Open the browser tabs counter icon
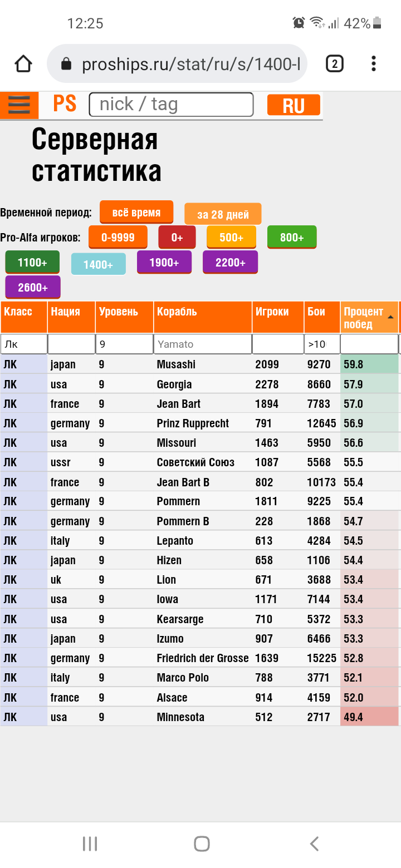This screenshot has height=868, width=401. point(334,64)
